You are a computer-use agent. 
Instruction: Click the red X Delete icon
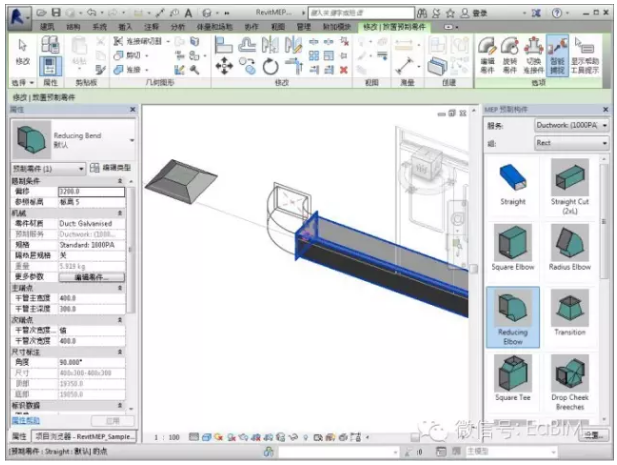tap(344, 70)
